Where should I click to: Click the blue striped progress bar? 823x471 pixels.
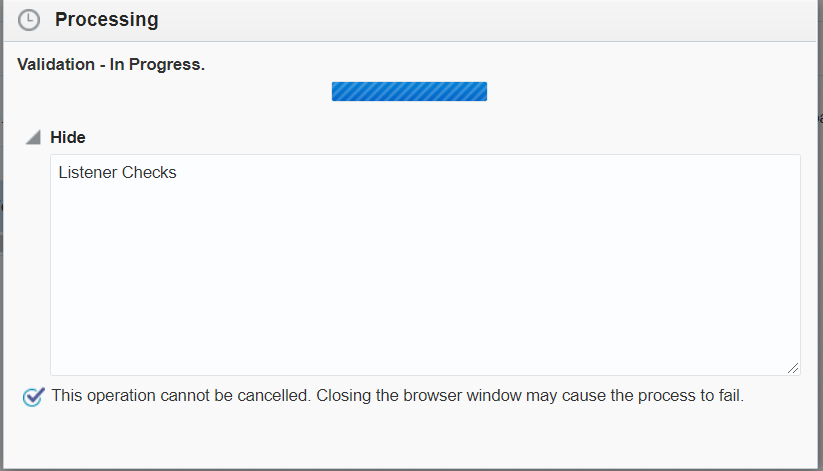click(x=409, y=91)
